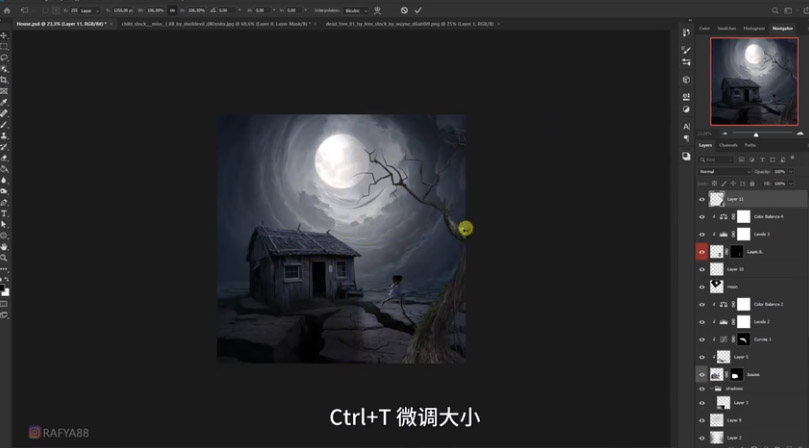Cancel the transform with the circle-slash icon

(x=404, y=10)
